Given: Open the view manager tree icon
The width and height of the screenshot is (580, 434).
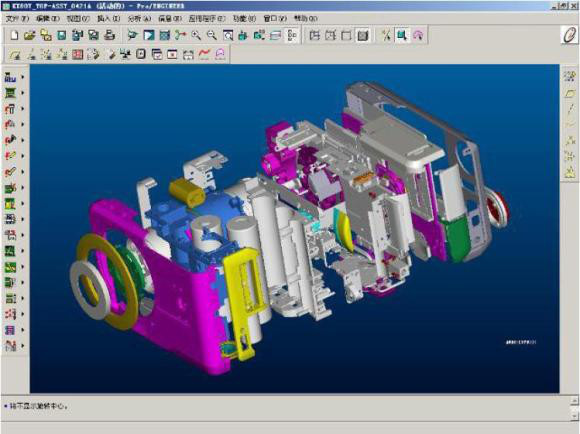Looking at the screenshot, I should [x=292, y=36].
